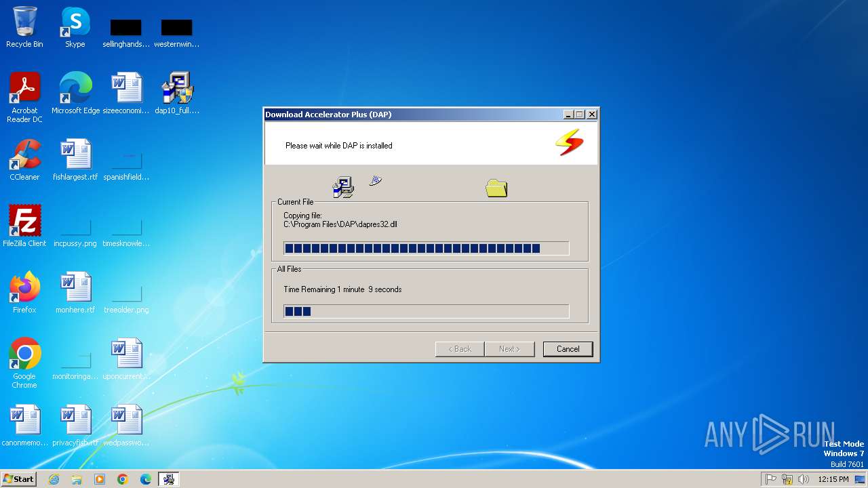The width and height of the screenshot is (868, 488).
Task: Launch FileZilla Client shortcut
Action: (24, 226)
